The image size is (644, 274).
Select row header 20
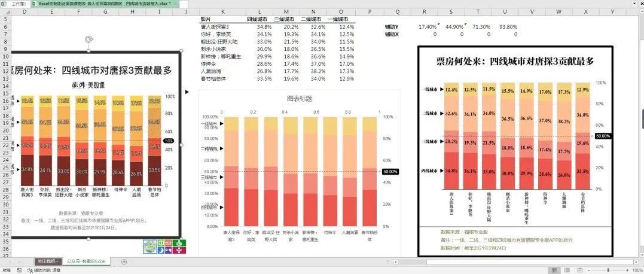[x=5, y=130]
